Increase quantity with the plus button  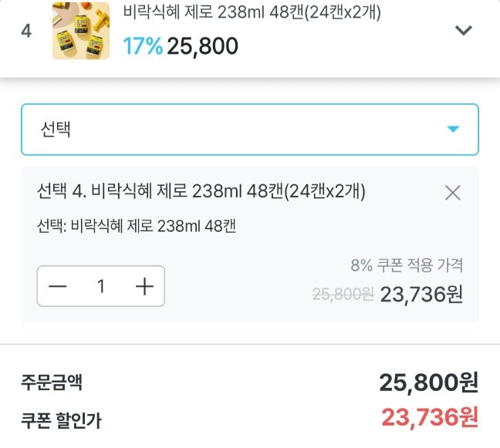click(145, 287)
